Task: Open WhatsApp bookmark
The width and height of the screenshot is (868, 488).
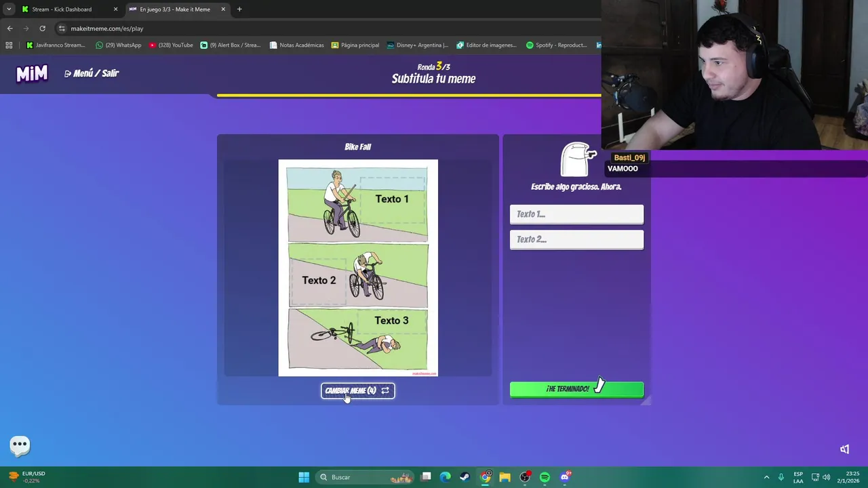Action: pyautogui.click(x=119, y=45)
